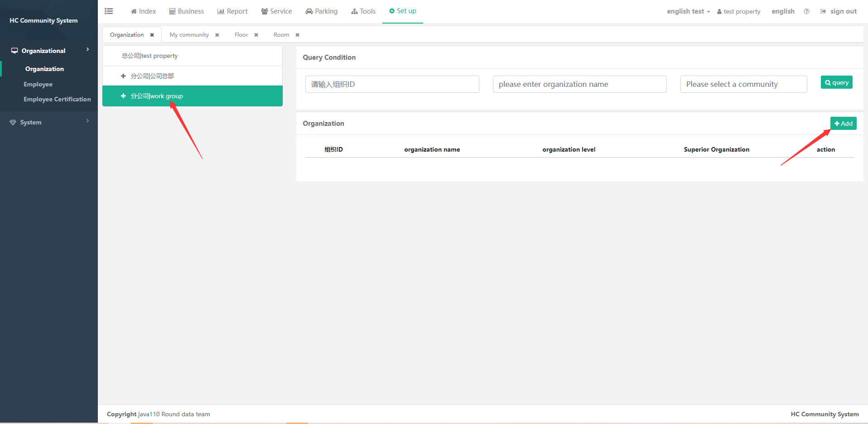Open Employee Certification in sidebar
This screenshot has height=424, width=868.
pos(57,99)
